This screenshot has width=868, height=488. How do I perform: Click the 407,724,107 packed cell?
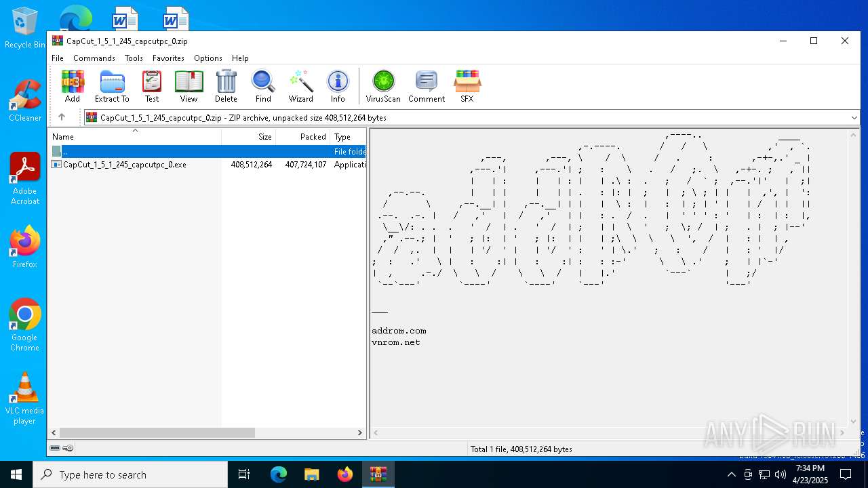tap(305, 165)
